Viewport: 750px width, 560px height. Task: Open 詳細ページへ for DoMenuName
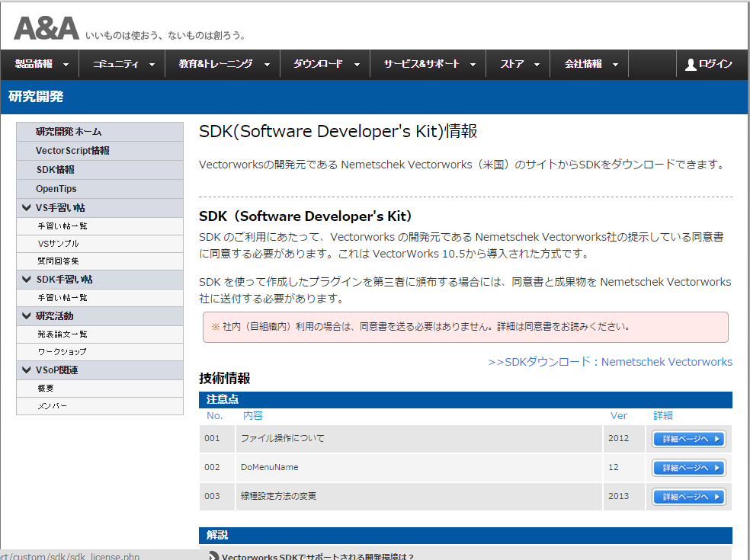[689, 468]
